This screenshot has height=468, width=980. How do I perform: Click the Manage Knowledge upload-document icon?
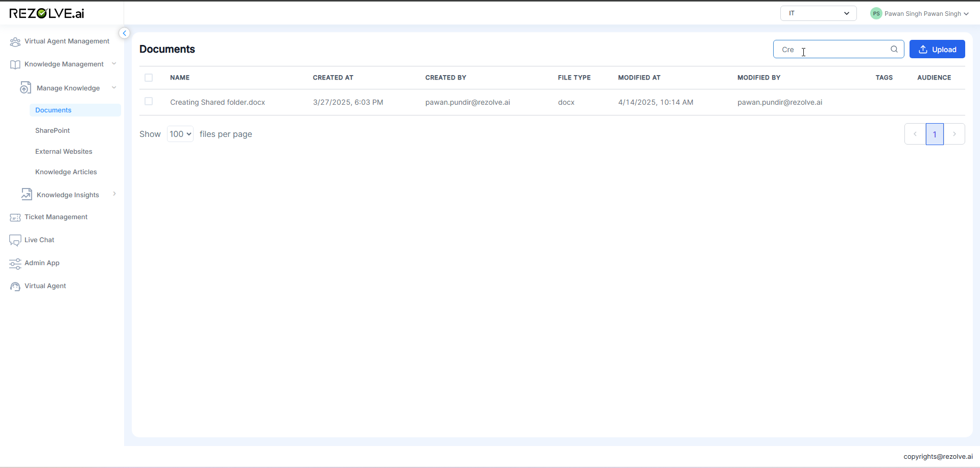point(26,88)
